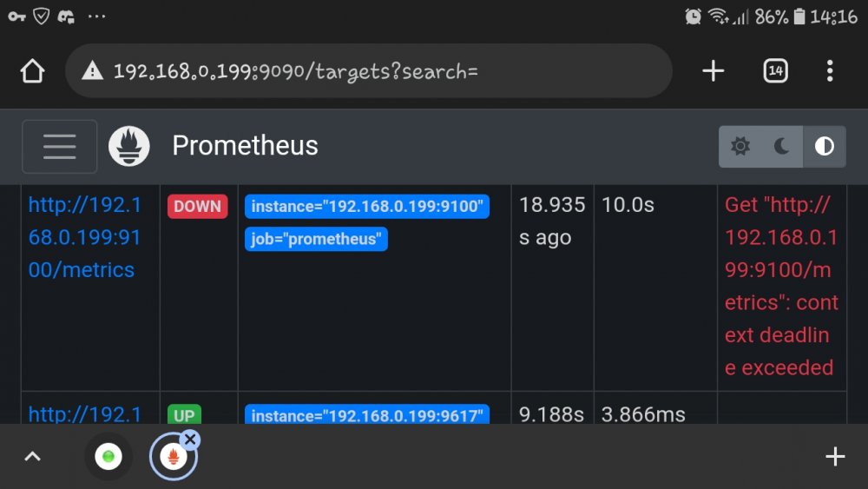The height and width of the screenshot is (489, 868).
Task: Open the tab switcher showing 14
Action: (775, 71)
